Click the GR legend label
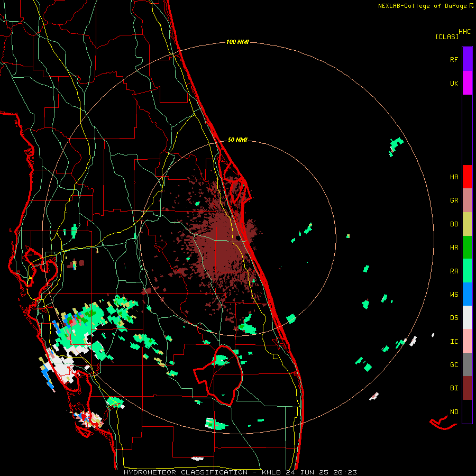 (x=454, y=200)
